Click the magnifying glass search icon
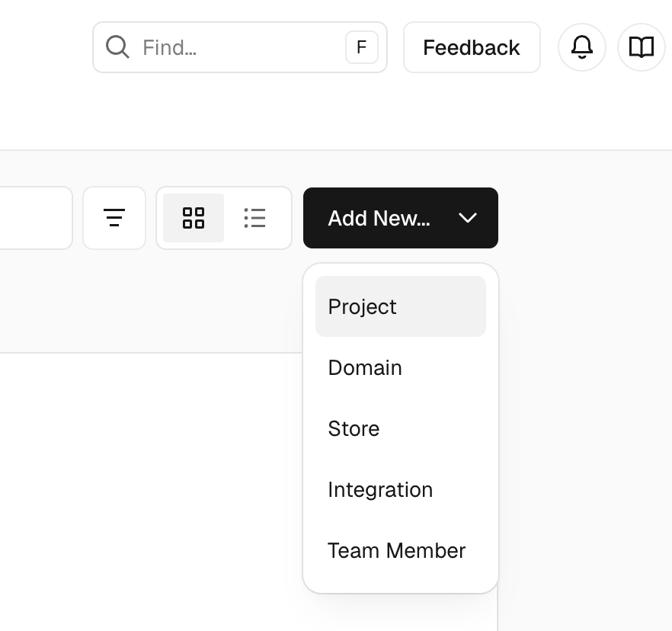Viewport: 672px width, 631px height. [x=117, y=47]
